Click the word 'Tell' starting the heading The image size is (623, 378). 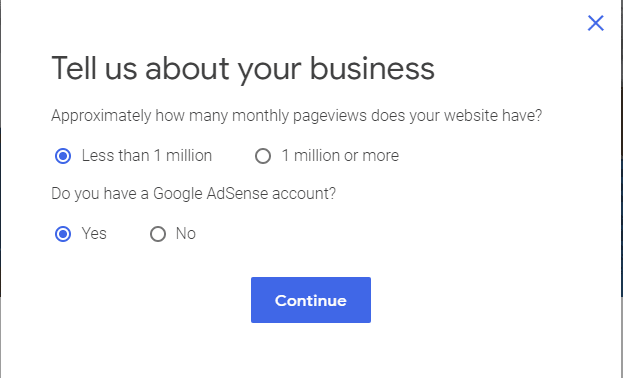tap(74, 68)
